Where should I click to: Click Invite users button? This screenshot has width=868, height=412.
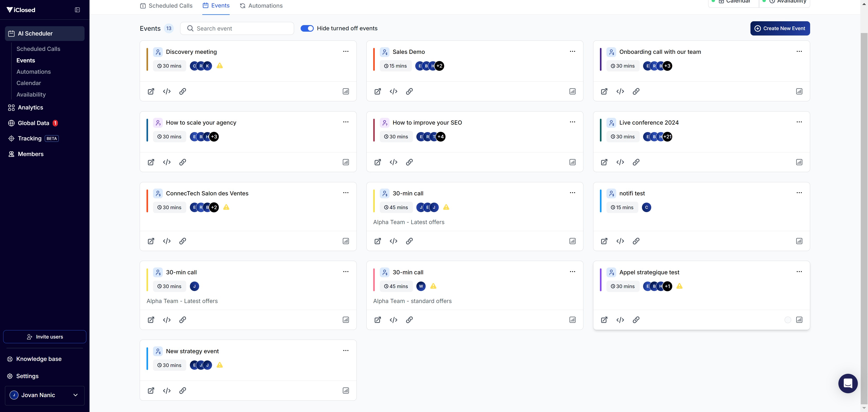[45, 337]
